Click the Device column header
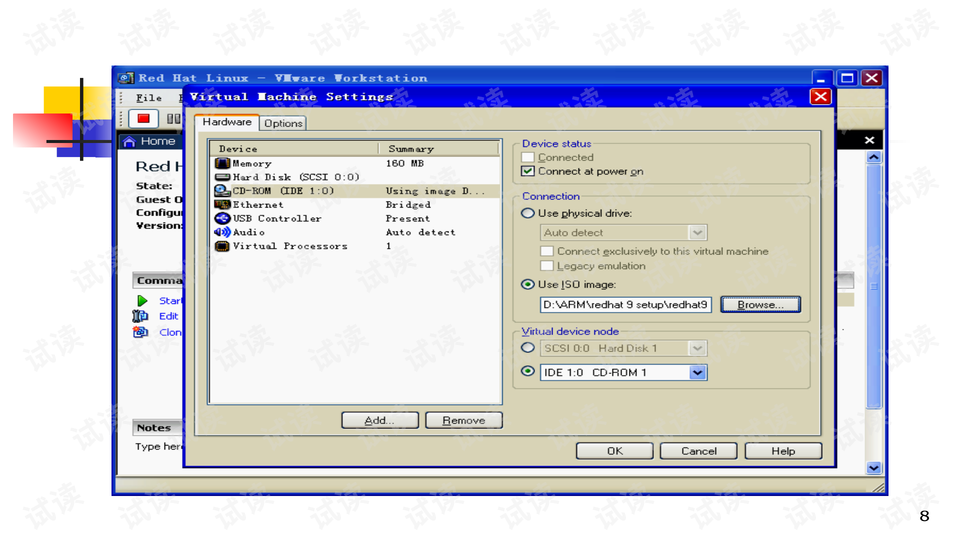 (294, 149)
